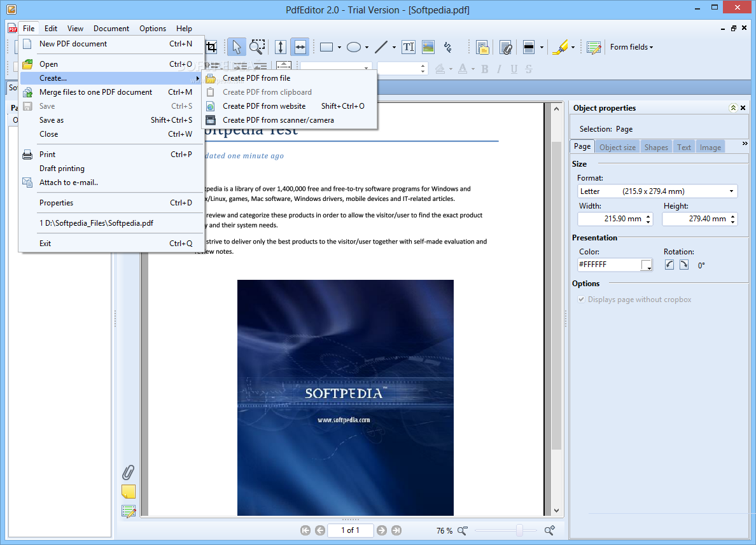Open the Document menu

[x=111, y=29]
